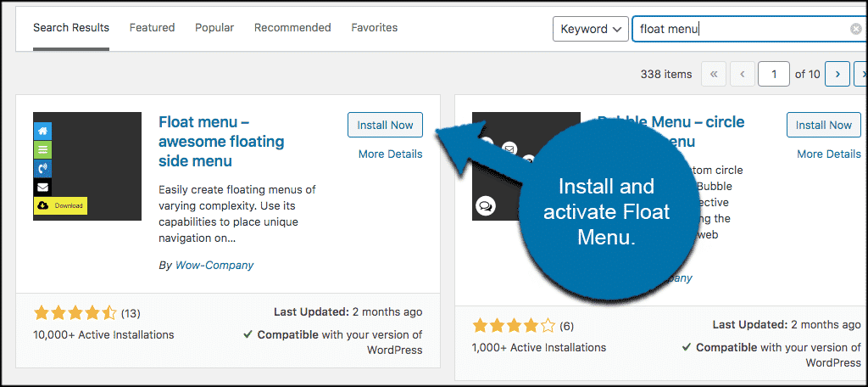Click Install Now for Bubble Menu plugin
The width and height of the screenshot is (868, 387).
pyautogui.click(x=824, y=126)
